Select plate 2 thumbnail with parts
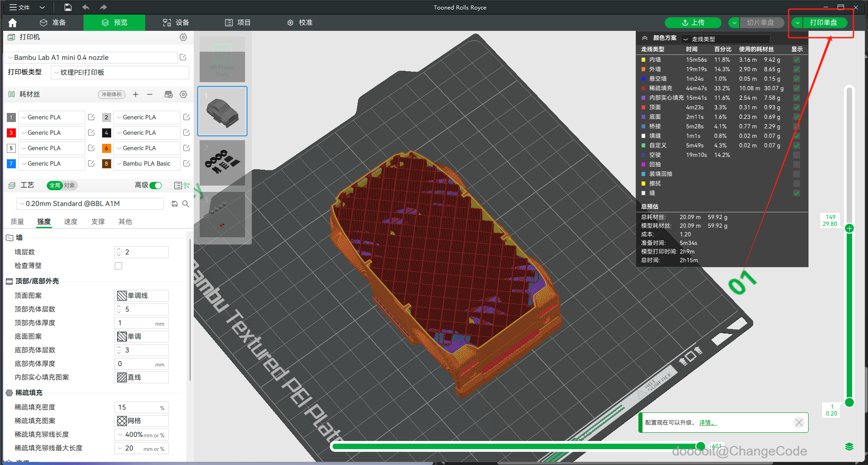868x465 pixels. coord(222,162)
